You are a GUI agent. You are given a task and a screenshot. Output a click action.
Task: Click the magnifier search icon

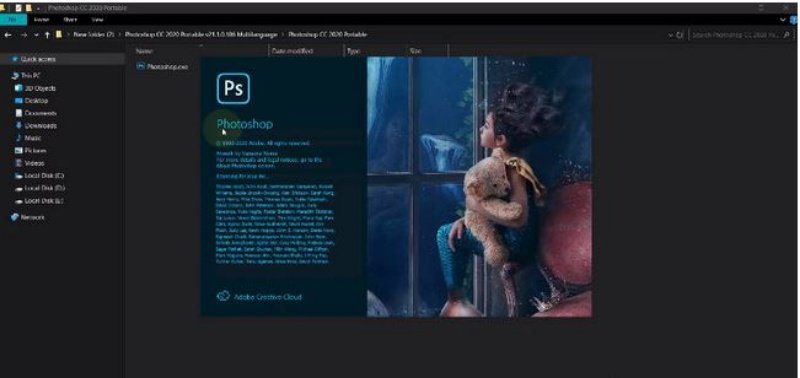[x=787, y=35]
